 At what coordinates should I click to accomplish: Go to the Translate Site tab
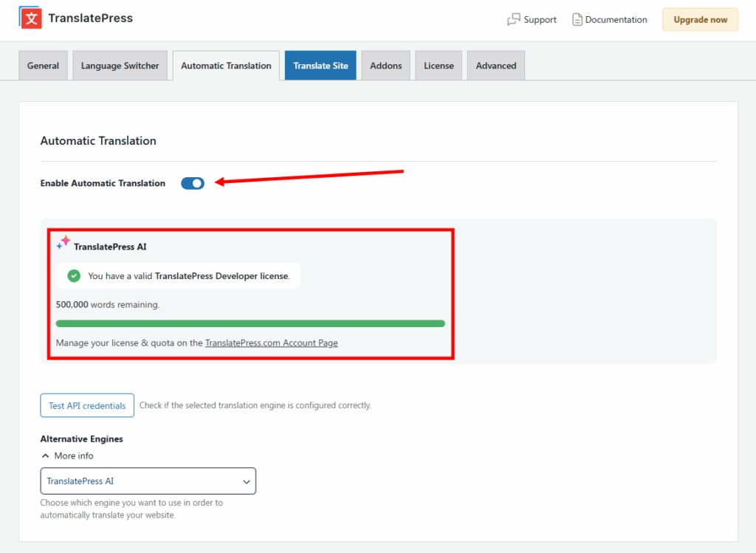[x=320, y=66]
